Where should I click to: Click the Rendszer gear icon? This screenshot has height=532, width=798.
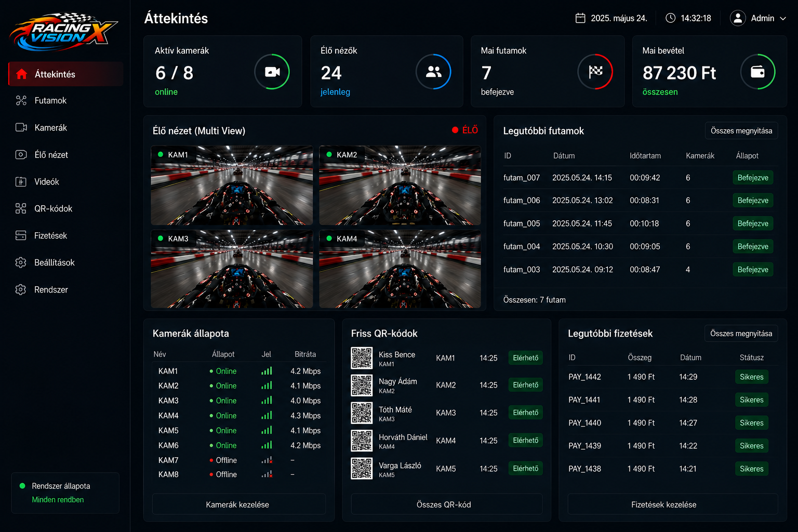(21, 290)
